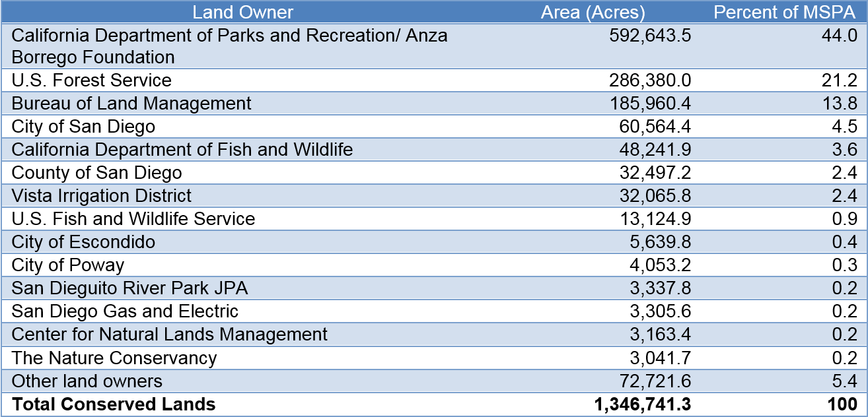Click area value 3,305.6
The height and width of the screenshot is (417, 868).
pyautogui.click(x=661, y=311)
